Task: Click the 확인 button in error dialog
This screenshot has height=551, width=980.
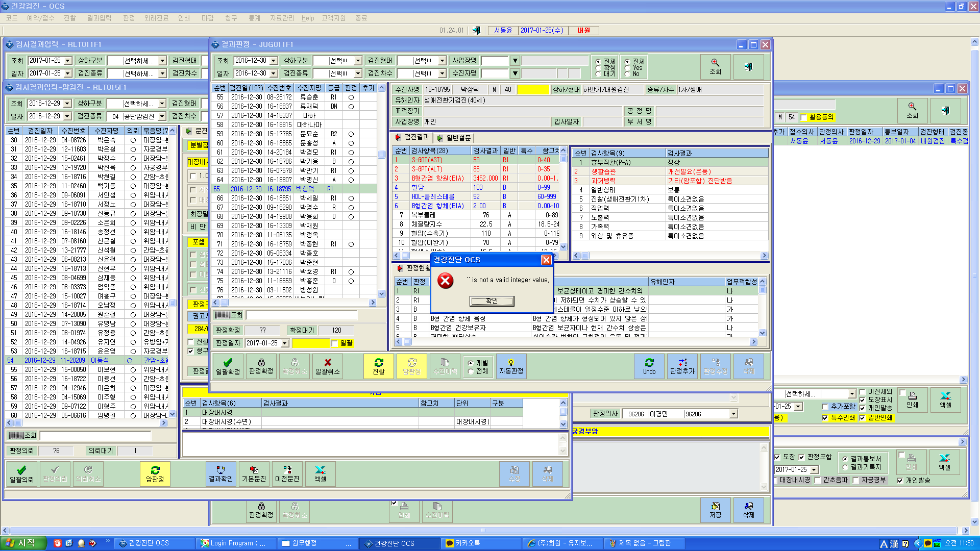Action: (x=492, y=301)
